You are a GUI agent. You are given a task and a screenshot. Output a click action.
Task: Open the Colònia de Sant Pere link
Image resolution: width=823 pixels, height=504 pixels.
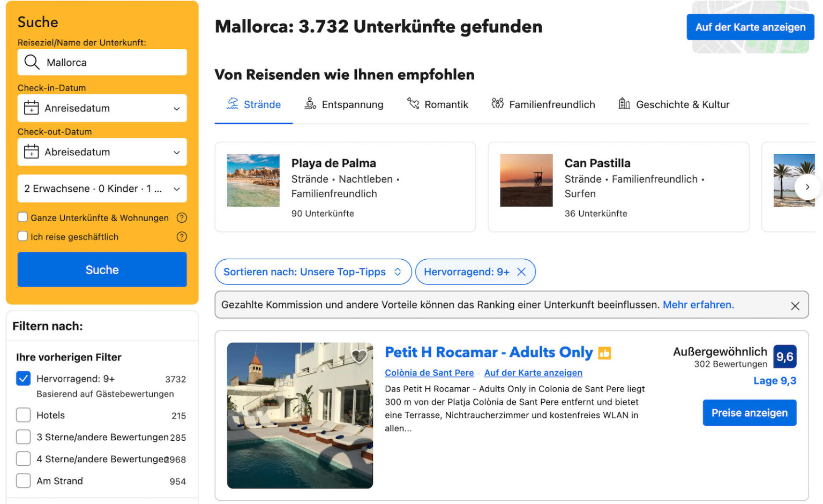click(x=429, y=372)
